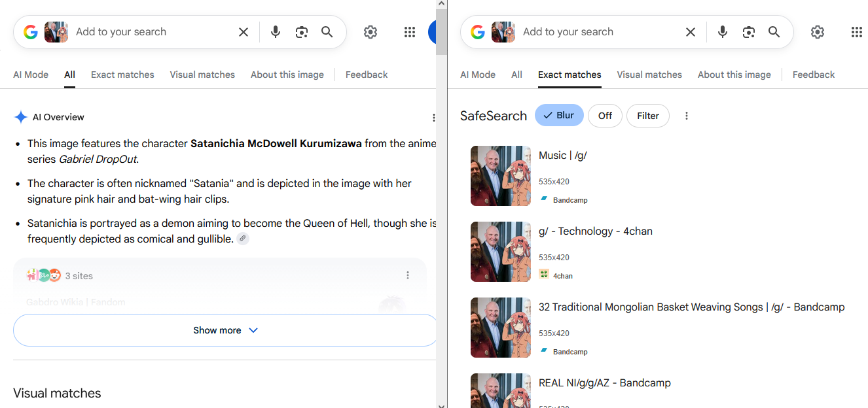The image size is (868, 408).
Task: Click the 4chan favicon under the Technology result
Action: tap(543, 275)
